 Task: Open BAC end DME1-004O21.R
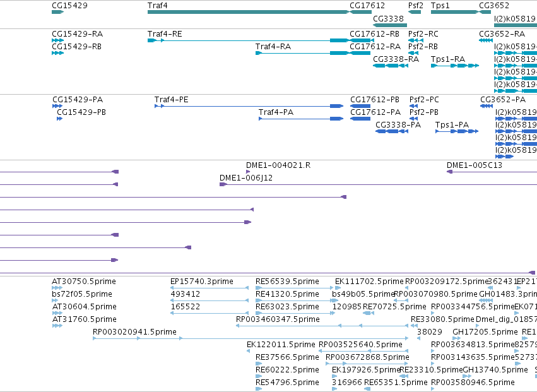248,172
